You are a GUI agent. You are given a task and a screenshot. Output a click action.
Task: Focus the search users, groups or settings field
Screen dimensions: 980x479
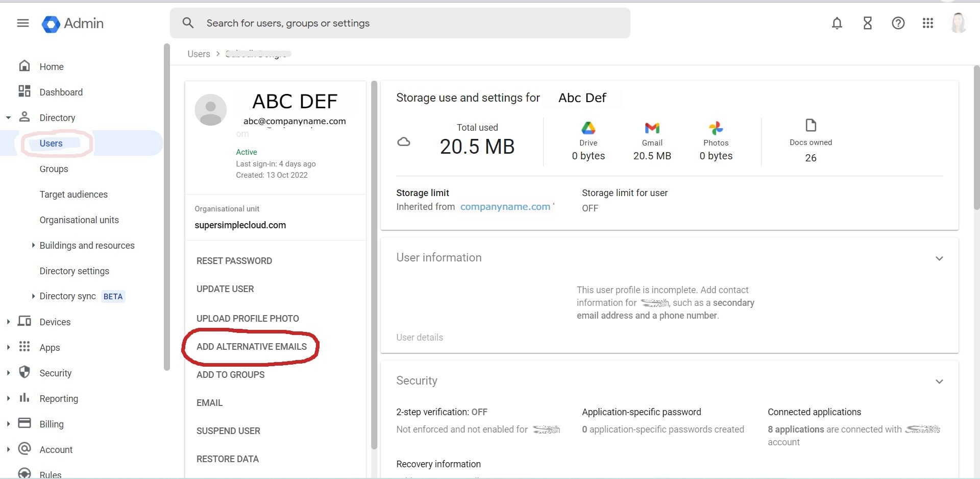click(x=400, y=23)
